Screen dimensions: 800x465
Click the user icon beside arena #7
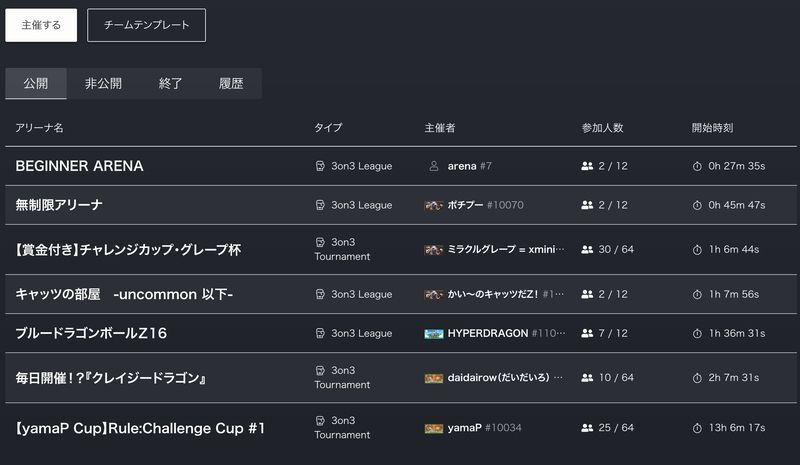(433, 166)
